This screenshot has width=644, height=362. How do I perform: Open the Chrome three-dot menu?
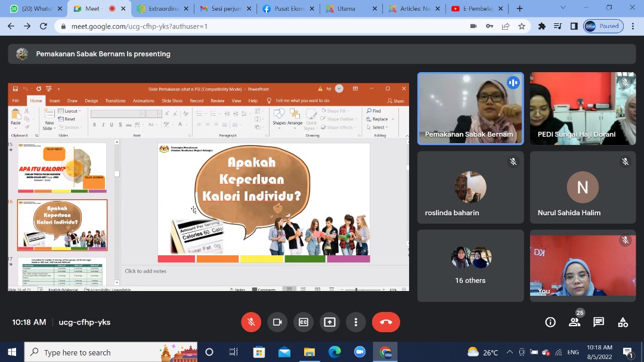click(633, 26)
